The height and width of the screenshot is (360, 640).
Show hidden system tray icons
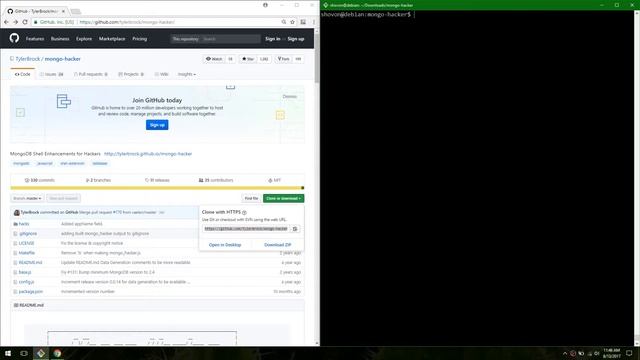[x=565, y=353]
